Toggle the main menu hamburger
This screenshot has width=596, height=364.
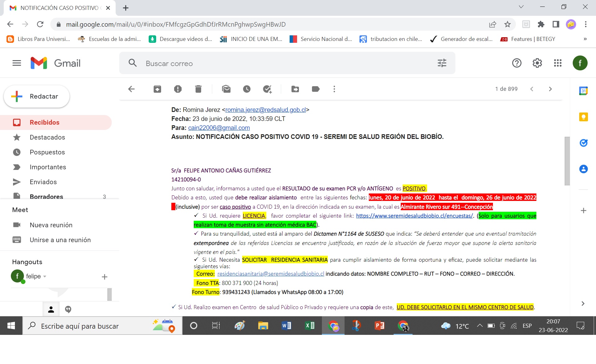[17, 63]
